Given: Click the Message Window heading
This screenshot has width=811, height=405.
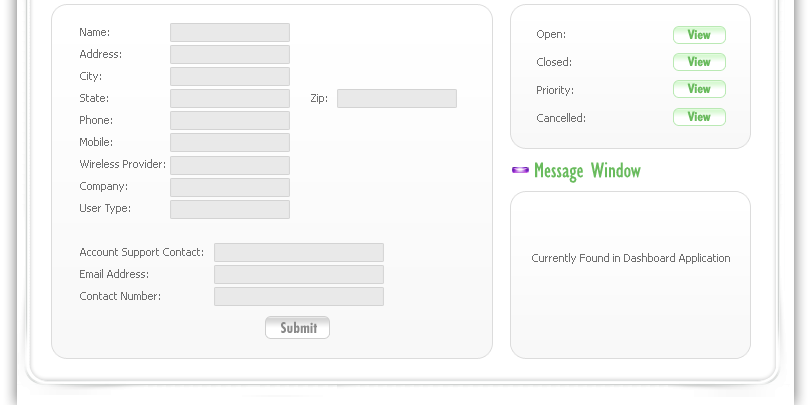Looking at the screenshot, I should click(x=587, y=171).
